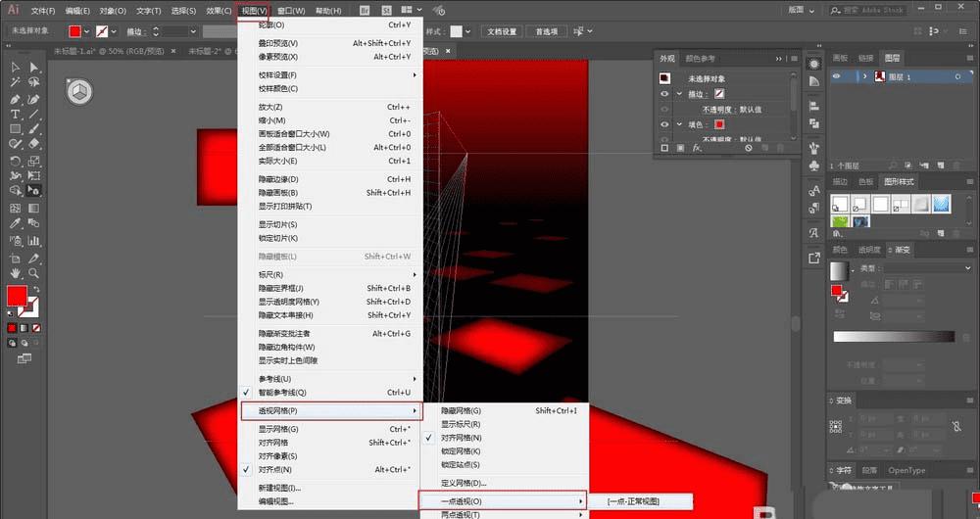The width and height of the screenshot is (980, 519).
Task: Collapse the 填色 row in Appearance panel
Action: pos(679,124)
